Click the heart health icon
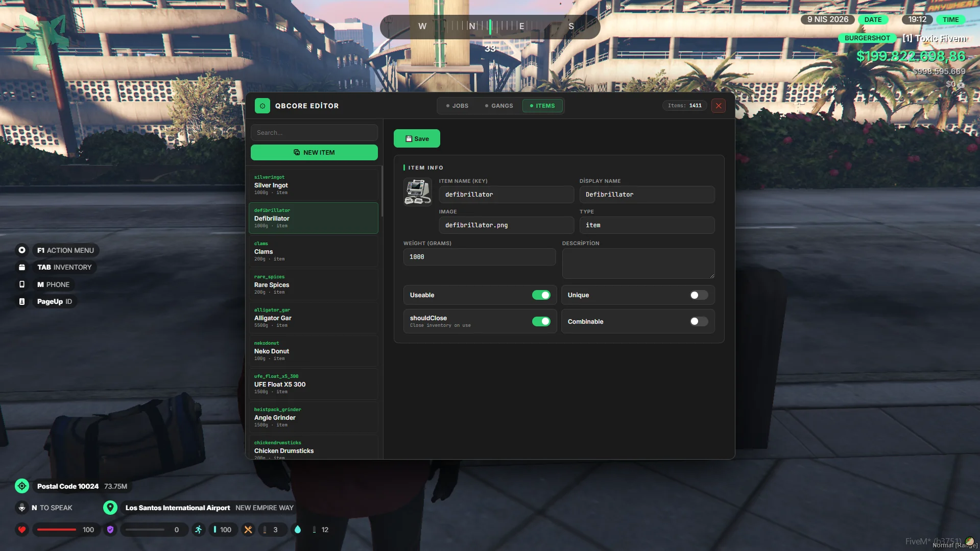Image resolution: width=980 pixels, height=551 pixels. pos(22,530)
